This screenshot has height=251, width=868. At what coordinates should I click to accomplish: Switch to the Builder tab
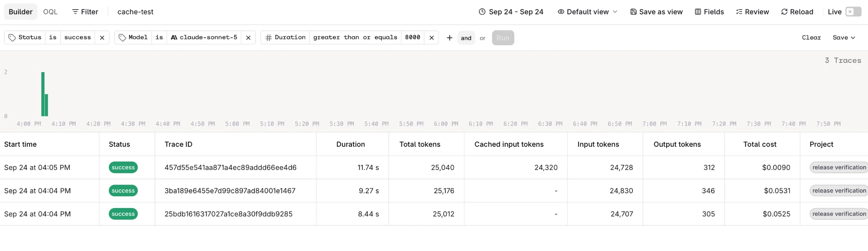(21, 12)
